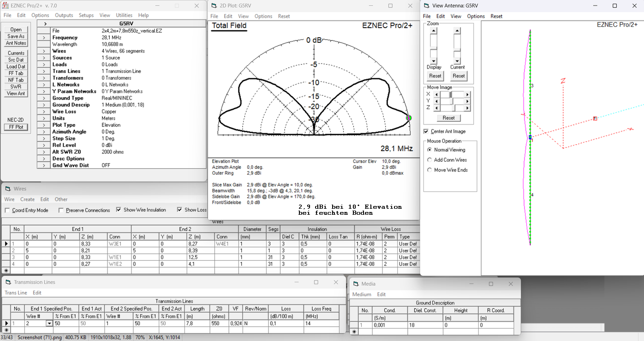Viewport: 644px width, 341px height.
Task: Click the Reset button under Move Image
Action: [448, 118]
